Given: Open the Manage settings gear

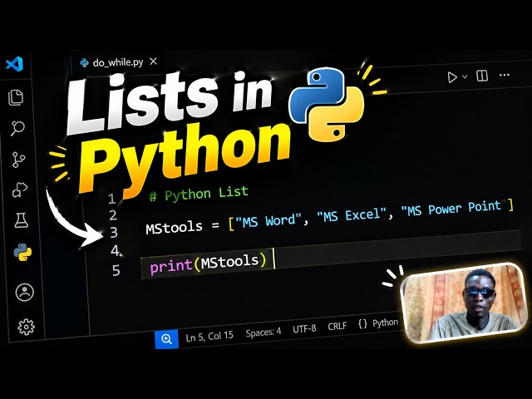Looking at the screenshot, I should click(26, 327).
